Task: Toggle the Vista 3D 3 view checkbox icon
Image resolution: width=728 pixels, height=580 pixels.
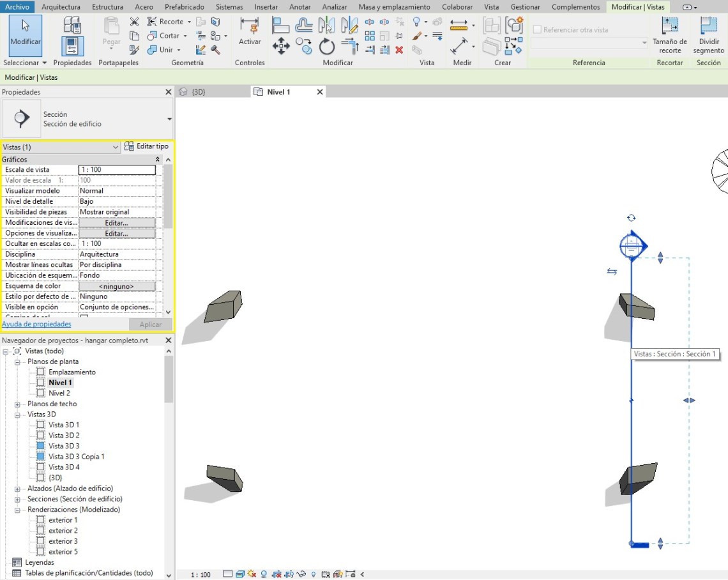Action: [x=41, y=446]
